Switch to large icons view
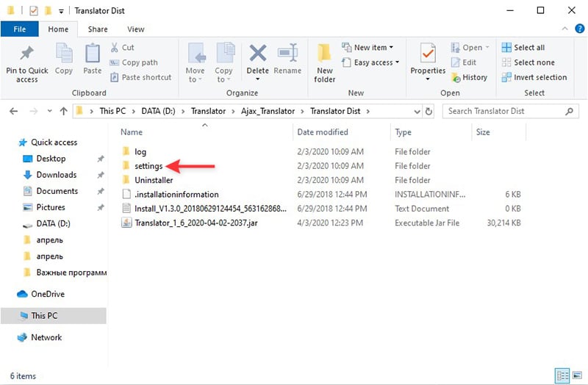The image size is (588, 385). tap(578, 375)
